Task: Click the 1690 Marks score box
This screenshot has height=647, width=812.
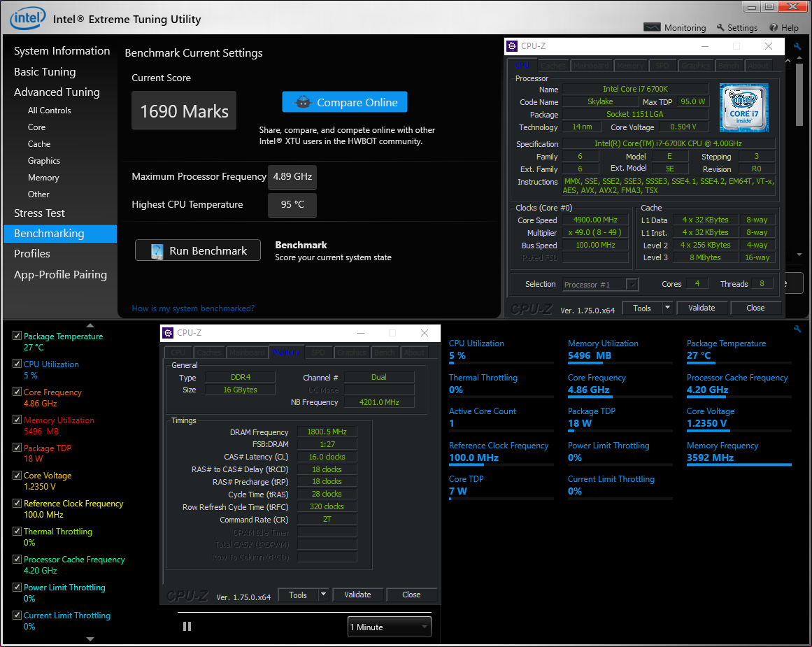Action: [x=184, y=111]
